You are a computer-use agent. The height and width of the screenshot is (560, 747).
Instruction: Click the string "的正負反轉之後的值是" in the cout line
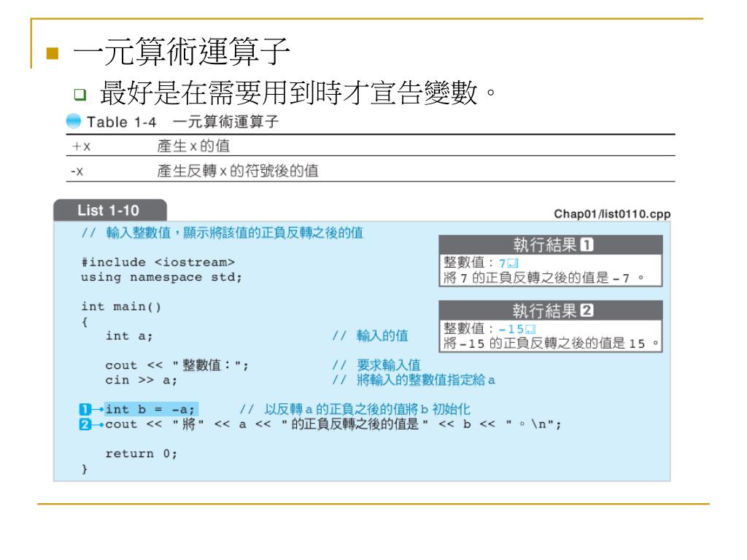pos(355,424)
